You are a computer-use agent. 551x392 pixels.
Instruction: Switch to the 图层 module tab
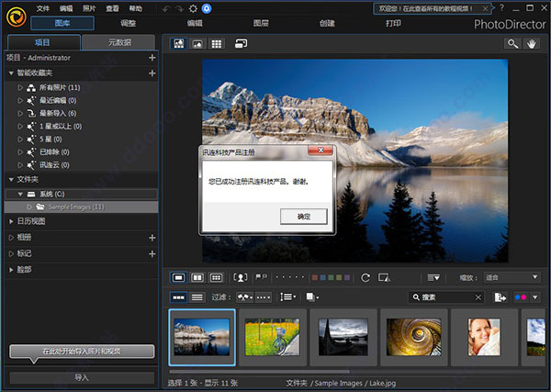tap(261, 24)
